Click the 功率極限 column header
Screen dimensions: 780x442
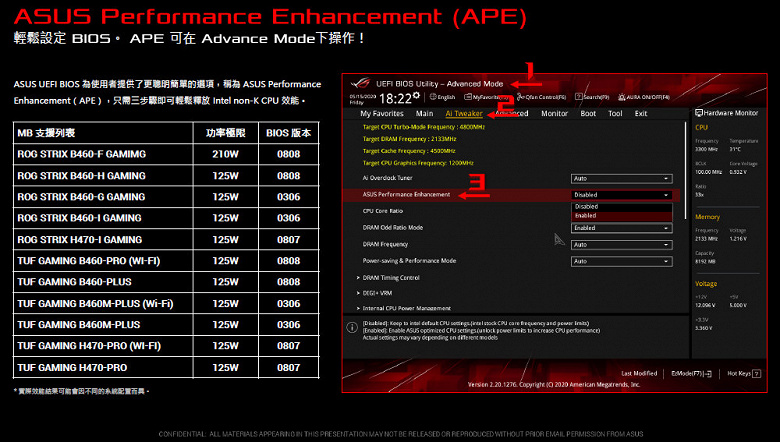point(226,133)
